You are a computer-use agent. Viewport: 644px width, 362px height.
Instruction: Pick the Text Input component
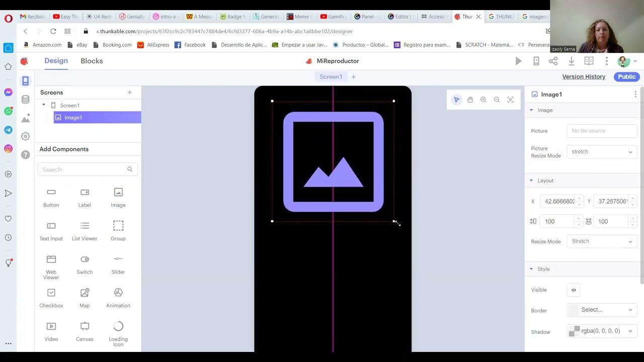coord(51,231)
